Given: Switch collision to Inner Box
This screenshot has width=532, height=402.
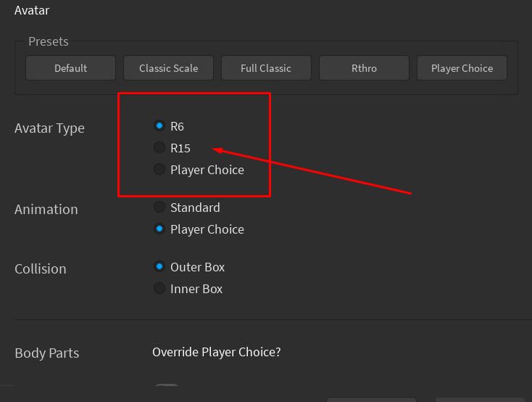Looking at the screenshot, I should point(159,289).
